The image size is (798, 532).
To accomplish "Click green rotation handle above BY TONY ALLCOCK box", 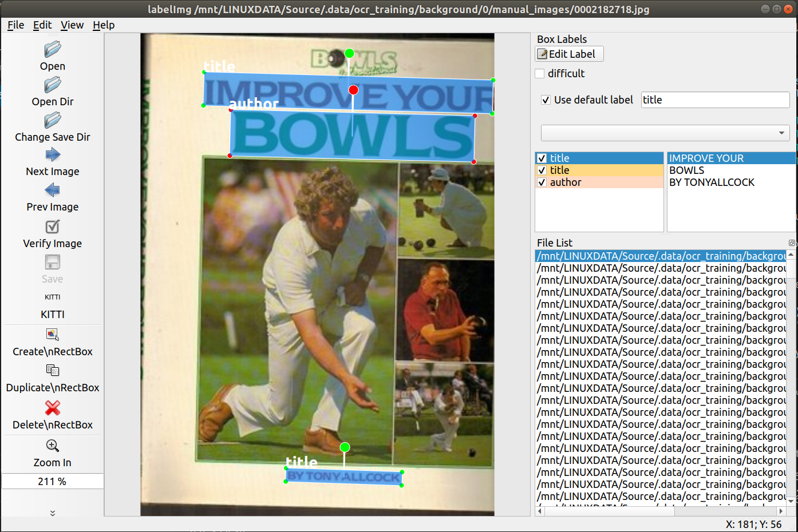I will point(345,447).
